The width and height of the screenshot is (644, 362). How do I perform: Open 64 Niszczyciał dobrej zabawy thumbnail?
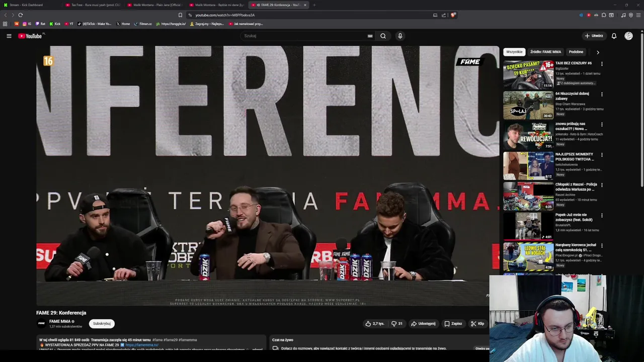(x=528, y=105)
